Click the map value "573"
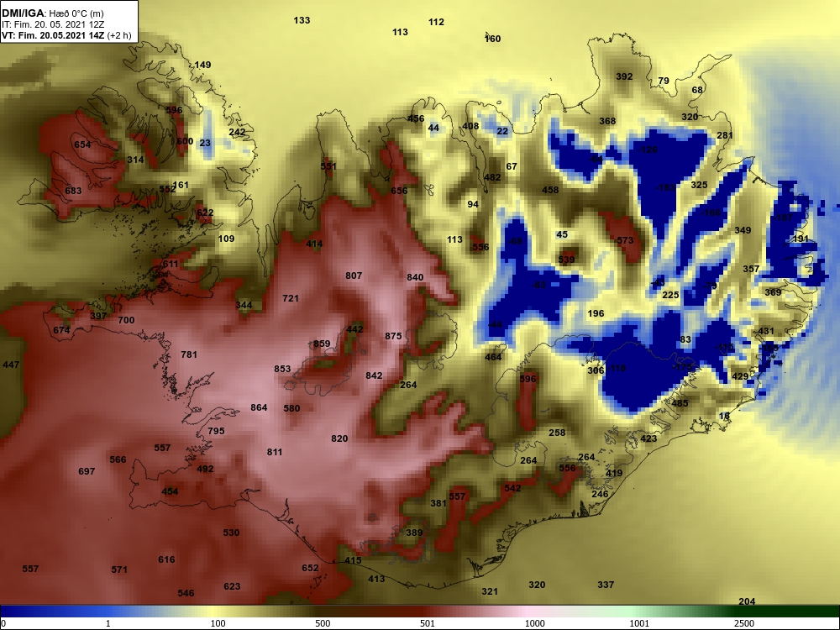This screenshot has width=840, height=630. tap(625, 240)
